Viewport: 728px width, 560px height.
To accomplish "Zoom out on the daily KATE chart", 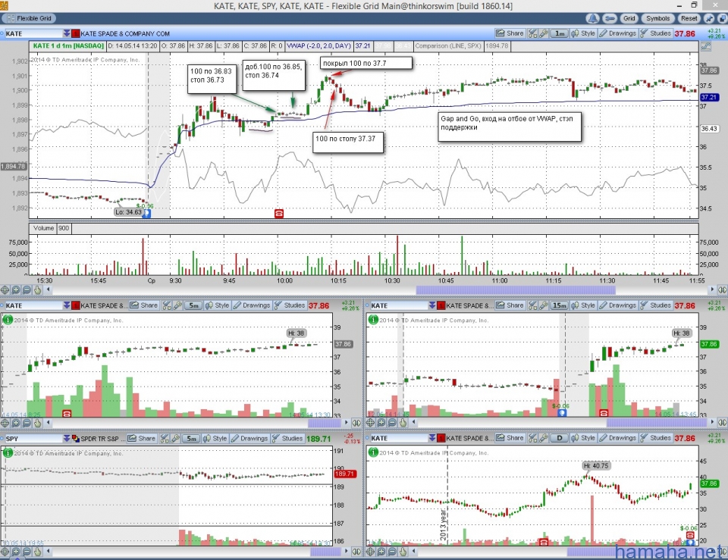I will (392, 552).
